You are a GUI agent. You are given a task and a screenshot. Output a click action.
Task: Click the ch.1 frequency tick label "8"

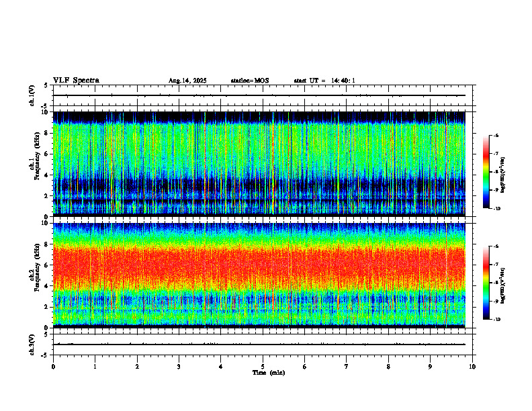(x=47, y=133)
